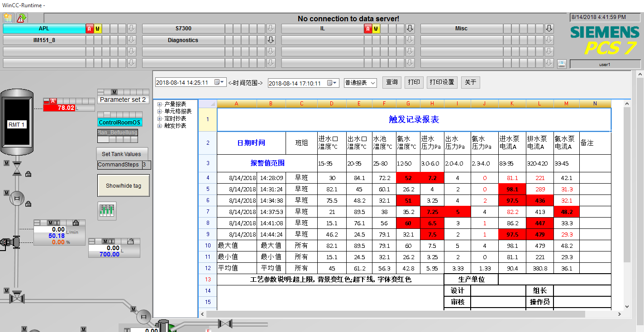
Task: Open the Diagnostics area down-arrow
Action: pyautogui.click(x=271, y=40)
